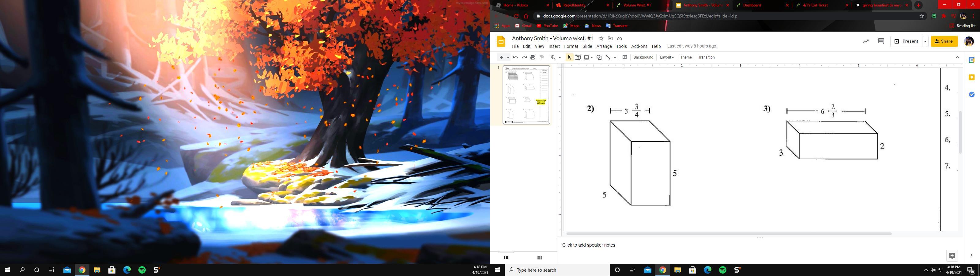Click the undo arrow in Slides toolbar
The width and height of the screenshot is (980, 276).
pos(515,57)
